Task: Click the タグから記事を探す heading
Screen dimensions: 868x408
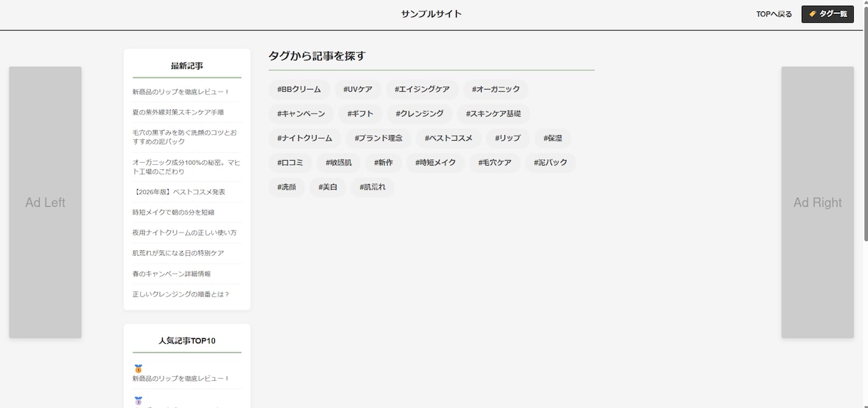Action: click(x=317, y=56)
